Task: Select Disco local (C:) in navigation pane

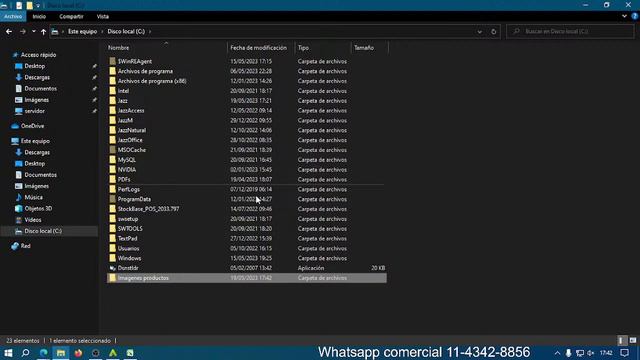Action: pos(43,231)
